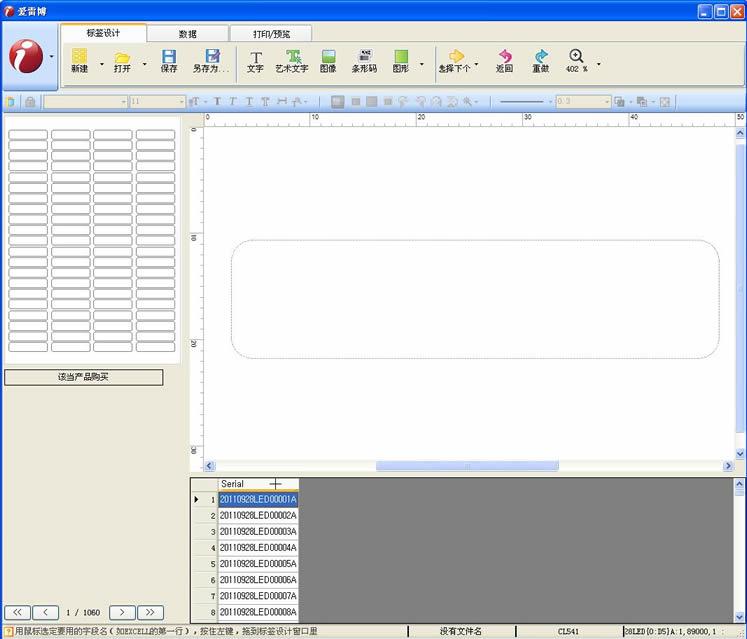This screenshot has height=639, width=747.
Task: Click the 新建 (New) toolbar icon
Action: point(79,61)
